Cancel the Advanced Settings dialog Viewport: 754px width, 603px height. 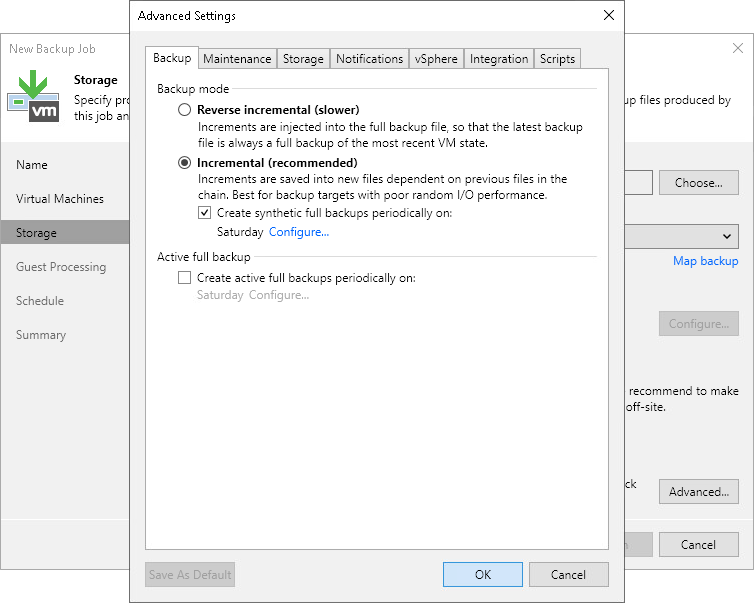tap(568, 575)
